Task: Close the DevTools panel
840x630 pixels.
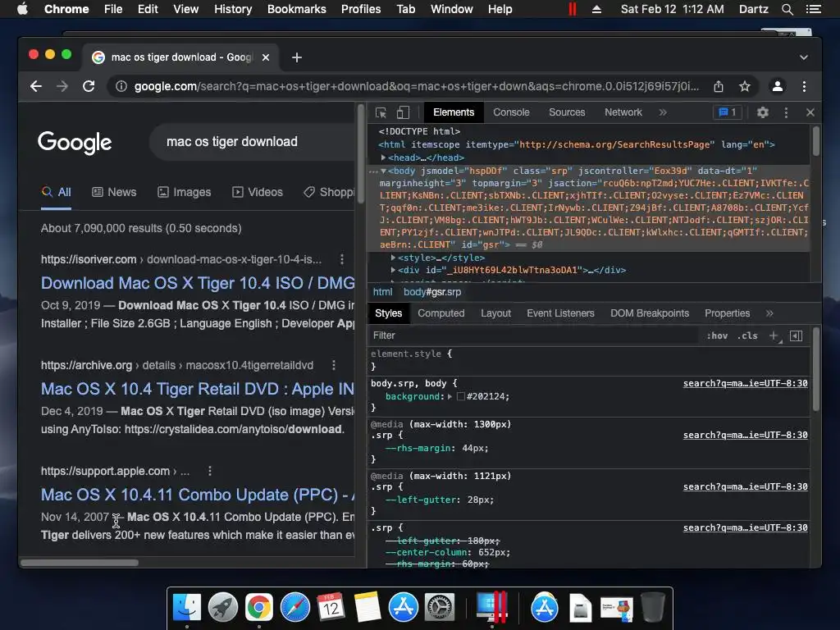Action: [x=810, y=112]
